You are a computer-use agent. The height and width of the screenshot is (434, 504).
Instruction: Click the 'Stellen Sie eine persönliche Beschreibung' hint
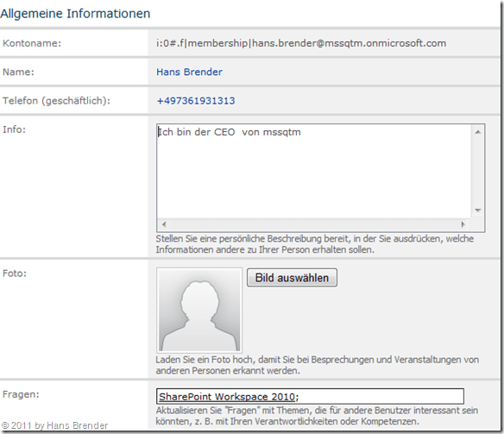click(315, 244)
